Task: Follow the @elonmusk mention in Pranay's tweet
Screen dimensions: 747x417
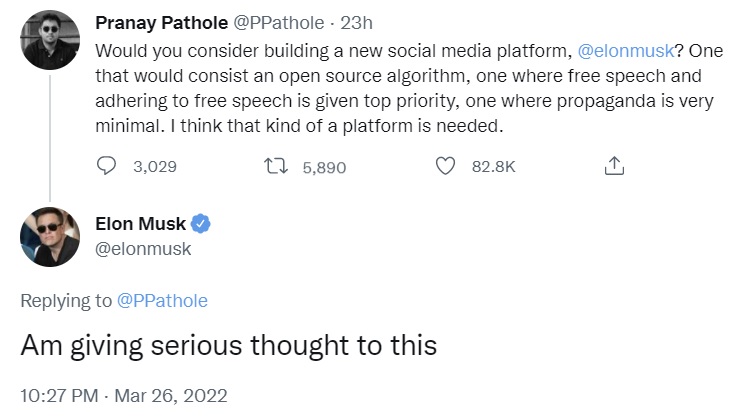Action: (x=625, y=50)
